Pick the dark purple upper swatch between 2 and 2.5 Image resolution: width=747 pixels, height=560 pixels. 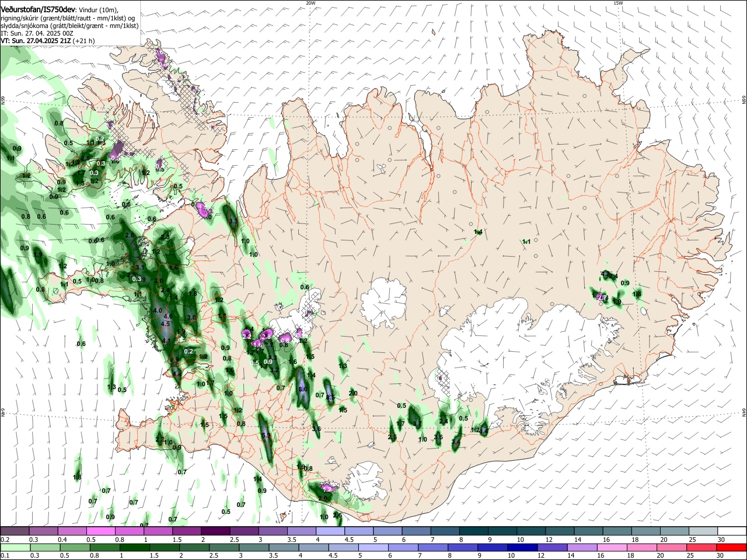pos(215,531)
